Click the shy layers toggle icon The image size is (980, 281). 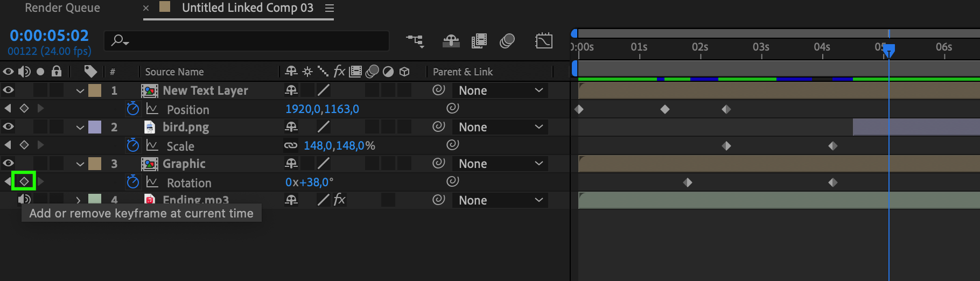pos(451,41)
